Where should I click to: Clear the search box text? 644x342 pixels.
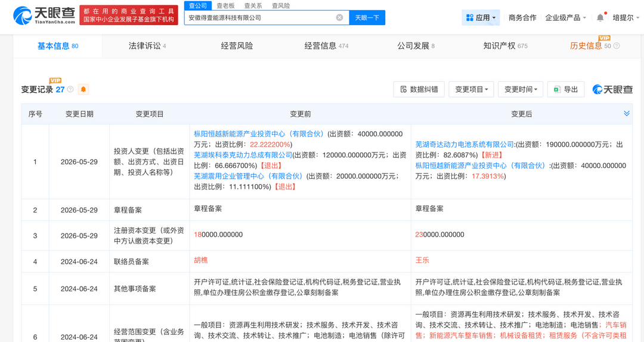pos(339,18)
